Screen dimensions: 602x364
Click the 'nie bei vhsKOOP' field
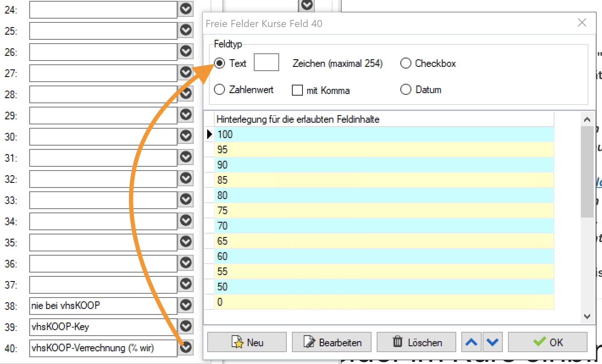tap(103, 306)
